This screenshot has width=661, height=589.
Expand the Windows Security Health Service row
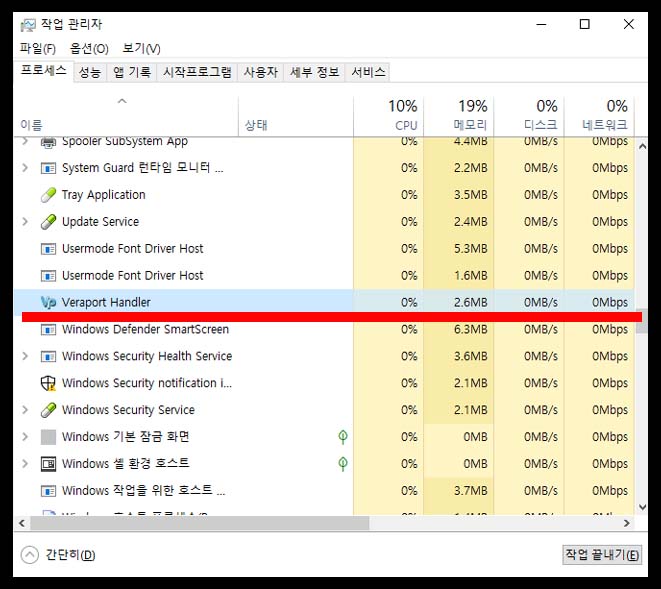[x=25, y=356]
